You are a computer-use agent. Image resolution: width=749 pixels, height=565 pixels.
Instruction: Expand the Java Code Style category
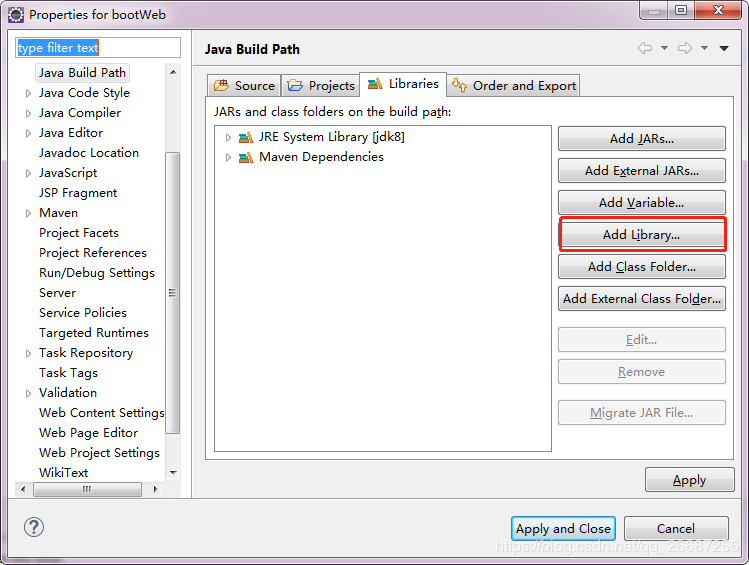(x=28, y=93)
